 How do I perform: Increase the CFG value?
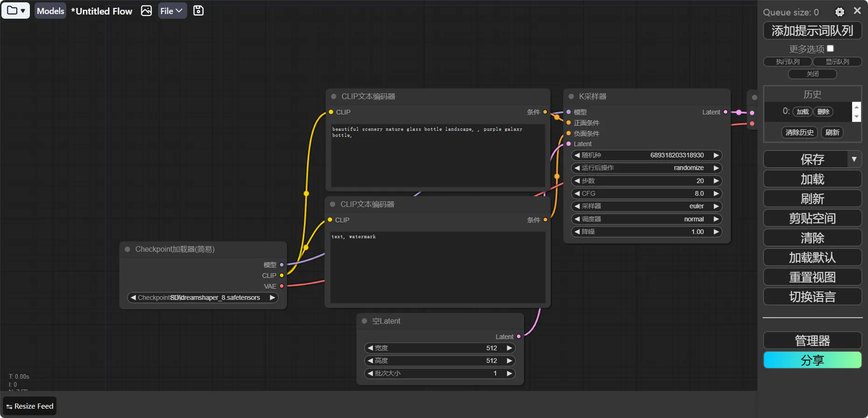click(716, 193)
